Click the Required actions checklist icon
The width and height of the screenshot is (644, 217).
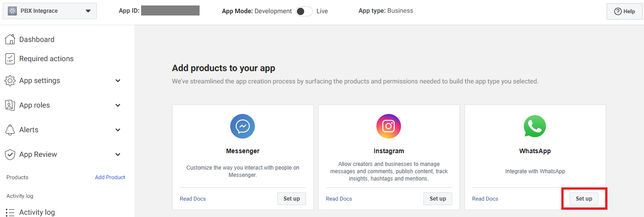[10, 59]
